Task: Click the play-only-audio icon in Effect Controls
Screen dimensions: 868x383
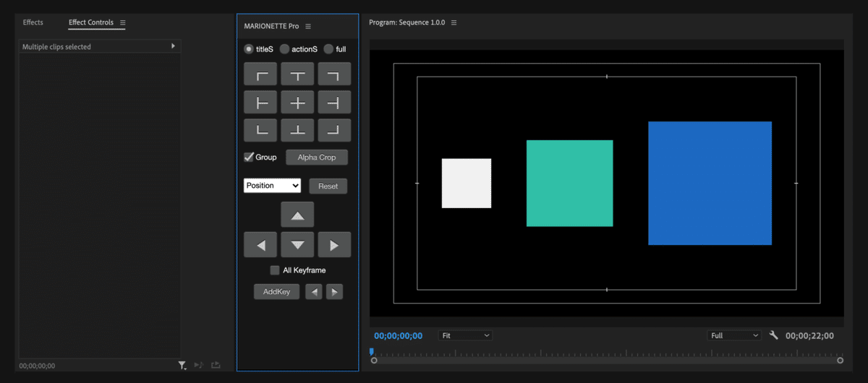Action: 199,366
